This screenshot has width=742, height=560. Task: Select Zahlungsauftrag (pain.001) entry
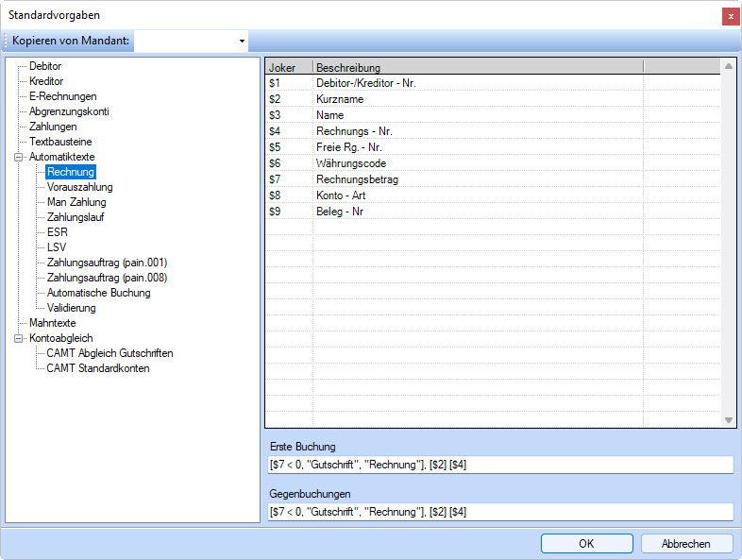click(x=107, y=263)
